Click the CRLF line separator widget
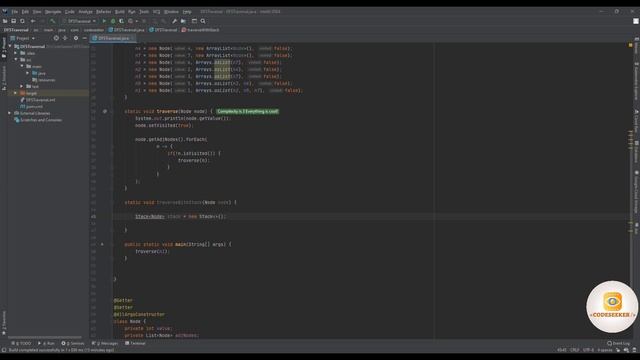This screenshot has width=640, height=360. [x=575, y=350]
